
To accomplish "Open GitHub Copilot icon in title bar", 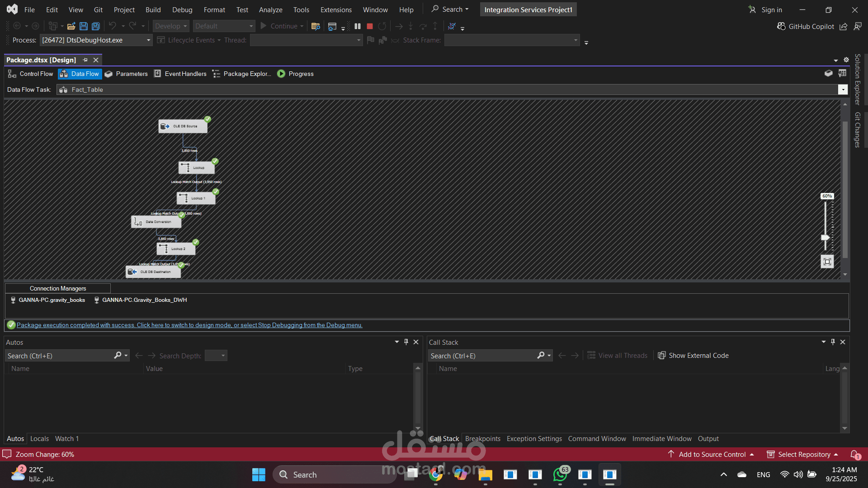I will click(781, 26).
